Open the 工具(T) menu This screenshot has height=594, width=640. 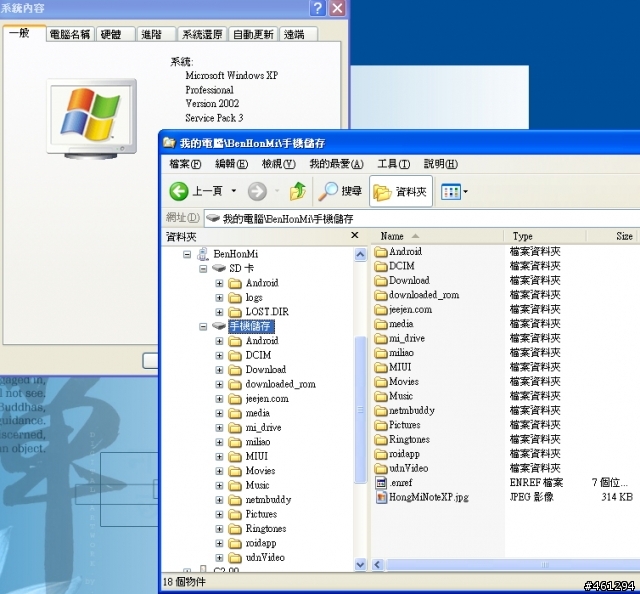coord(393,164)
